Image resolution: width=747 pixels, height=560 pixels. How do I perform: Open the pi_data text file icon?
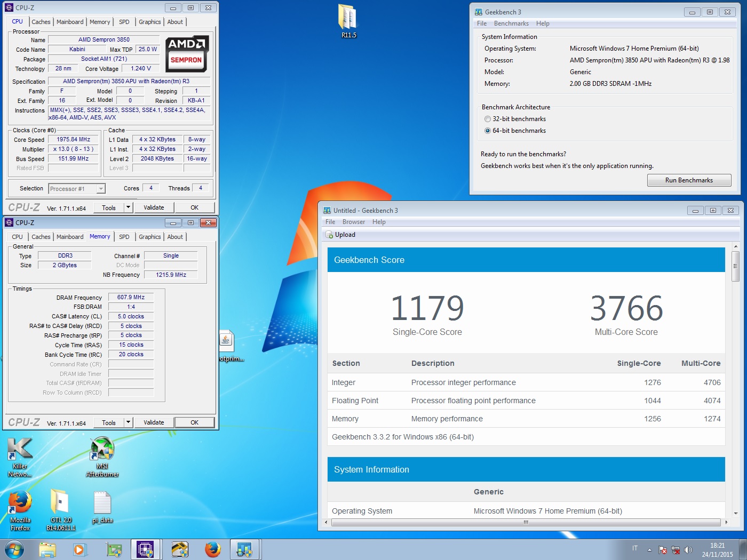click(x=102, y=507)
